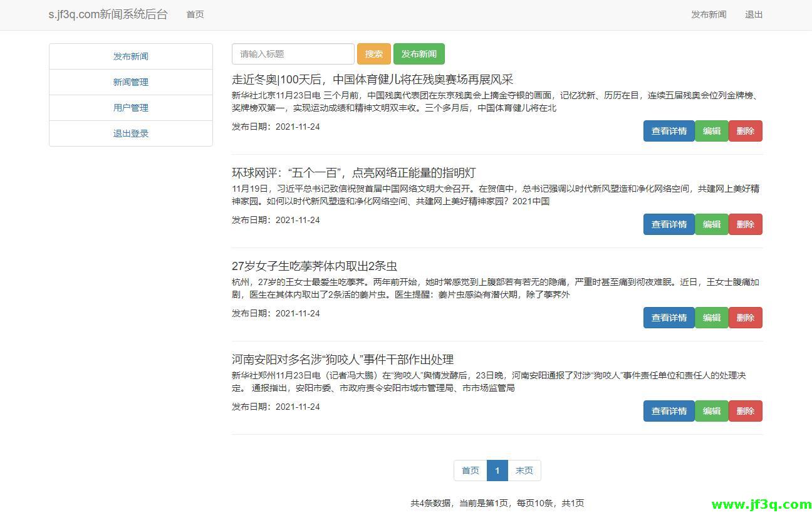Open 用户管理 in the sidebar

tap(130, 107)
